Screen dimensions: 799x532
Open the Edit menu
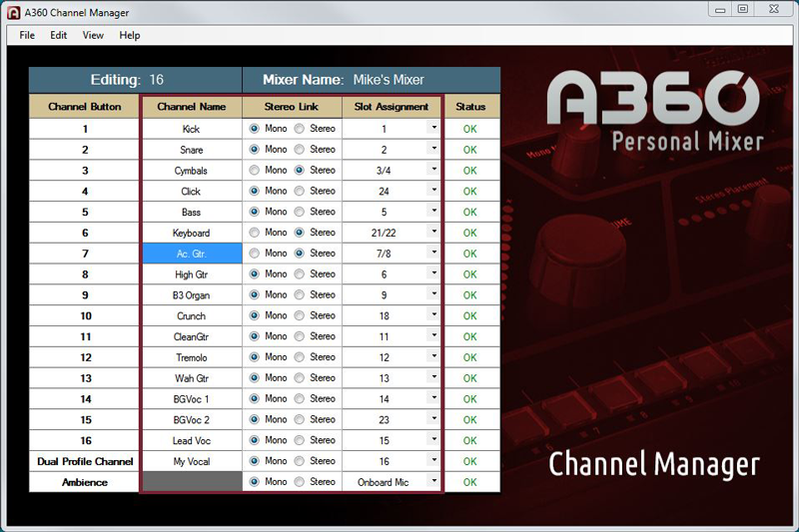click(59, 35)
